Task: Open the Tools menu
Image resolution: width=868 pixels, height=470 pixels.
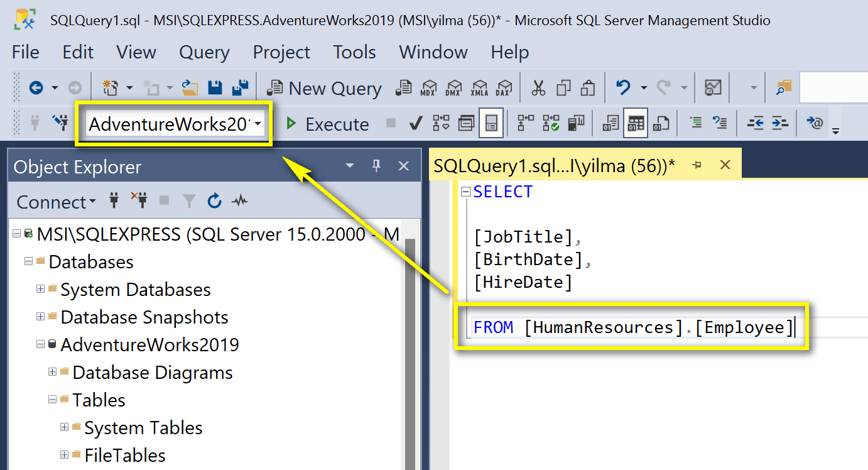Action: point(354,52)
